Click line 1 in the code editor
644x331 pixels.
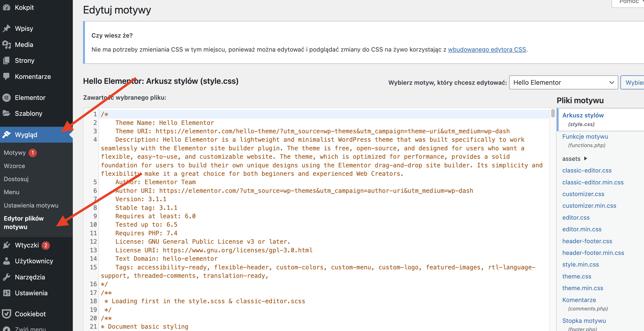[324, 114]
